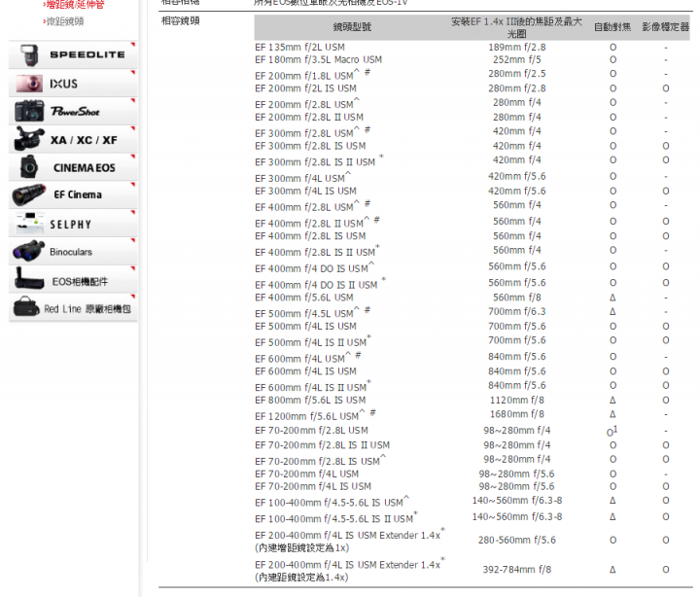
Task: Select the 內建增距鏡設定為1x note text
Action: [300, 547]
